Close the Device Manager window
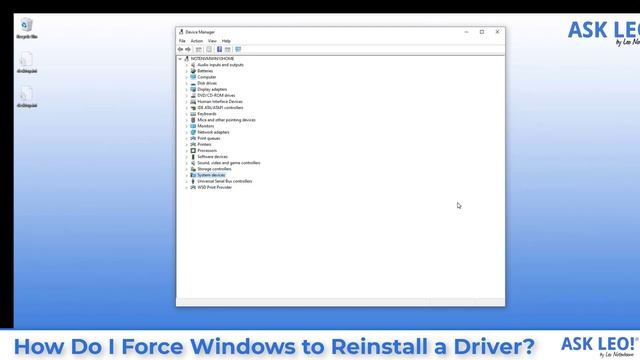This screenshot has width=640, height=360. click(498, 32)
